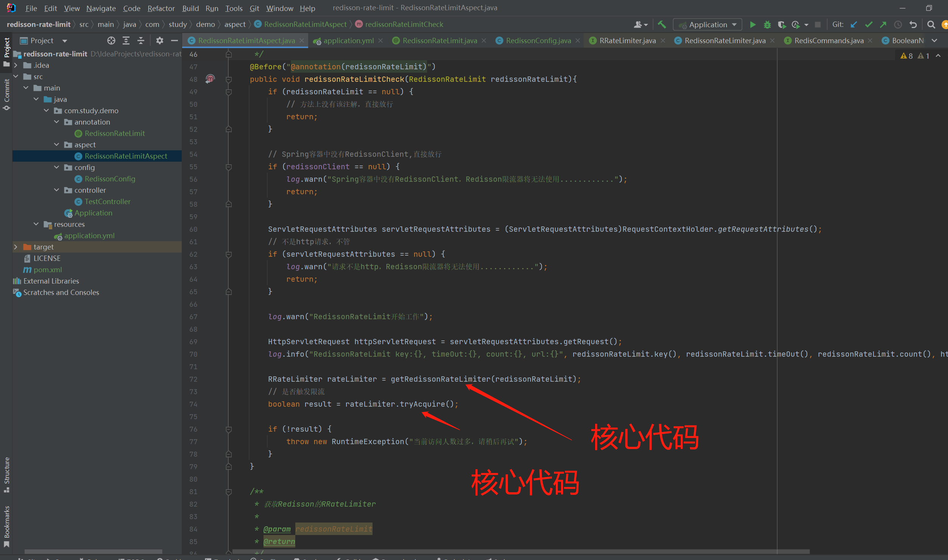Select pom.xml in project tree
948x560 pixels.
(x=48, y=270)
